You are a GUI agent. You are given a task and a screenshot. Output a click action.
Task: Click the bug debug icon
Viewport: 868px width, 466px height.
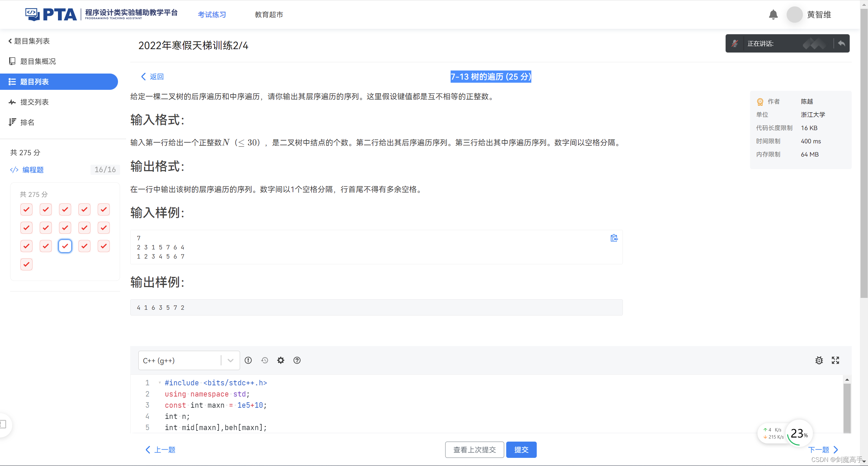819,360
